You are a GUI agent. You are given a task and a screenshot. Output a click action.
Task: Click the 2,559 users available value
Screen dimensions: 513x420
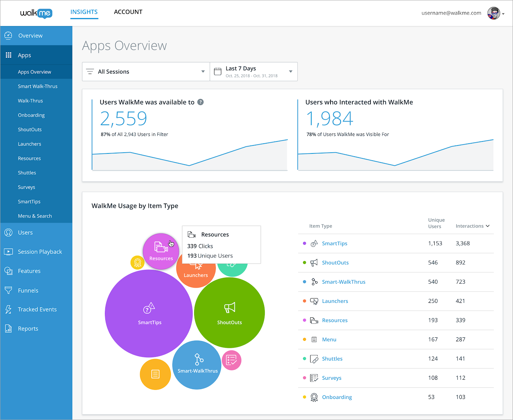[123, 119]
